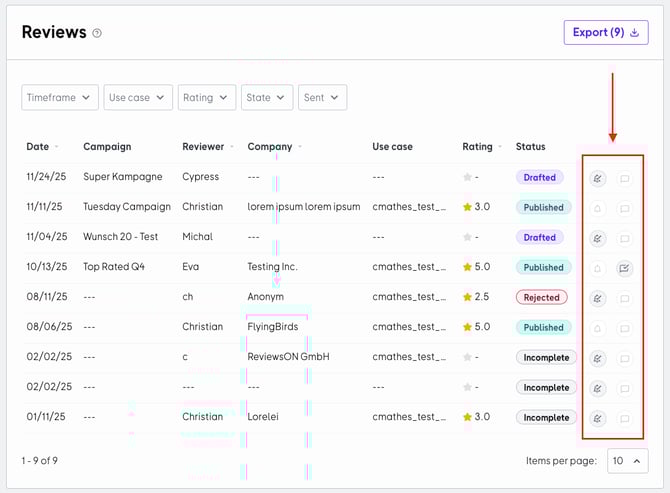Change the items per page selector

tap(627, 461)
